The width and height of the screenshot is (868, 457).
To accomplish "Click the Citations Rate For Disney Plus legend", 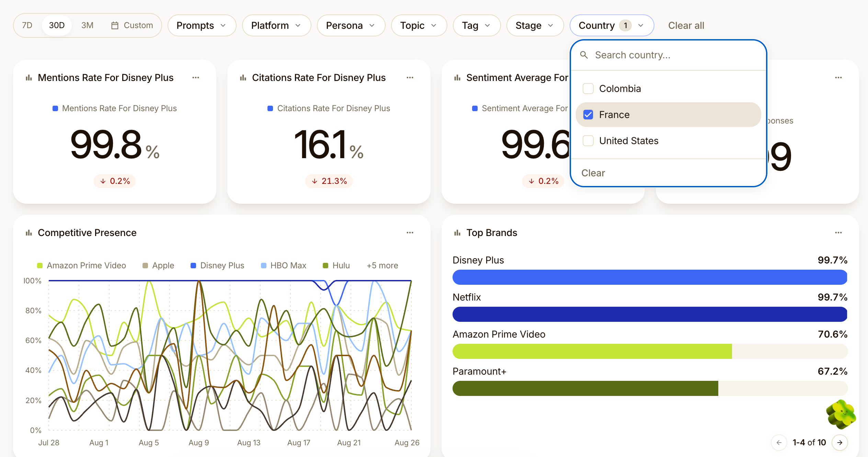I will point(329,108).
